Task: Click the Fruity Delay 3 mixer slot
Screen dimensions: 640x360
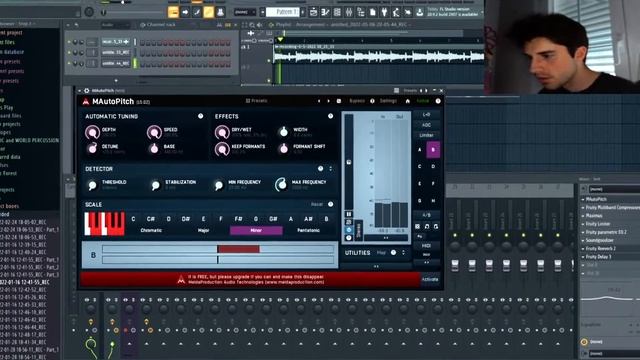Action: coord(610,257)
